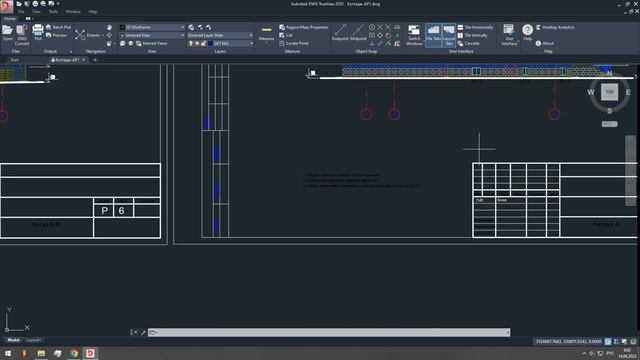Click the W compass direction on ViewCube
This screenshot has width=640, height=360.
click(591, 92)
